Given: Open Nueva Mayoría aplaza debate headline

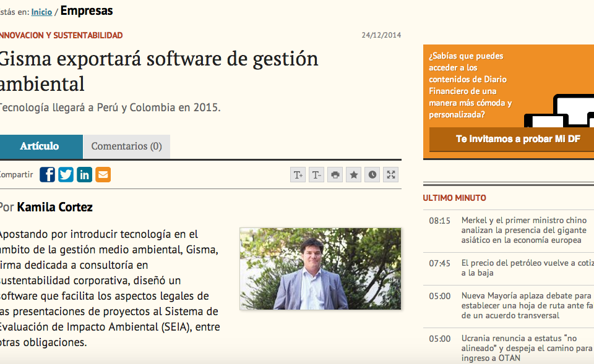Looking at the screenshot, I should point(527,305).
